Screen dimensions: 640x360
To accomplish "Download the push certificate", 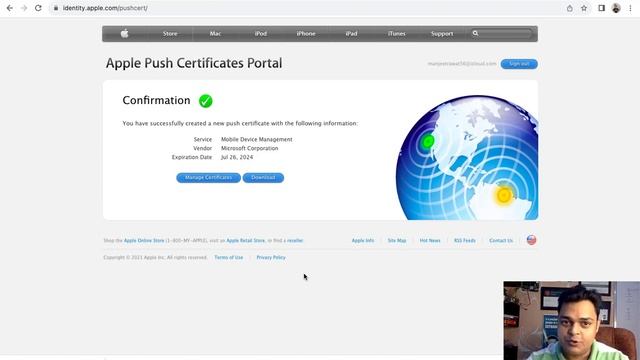I will (x=263, y=178).
